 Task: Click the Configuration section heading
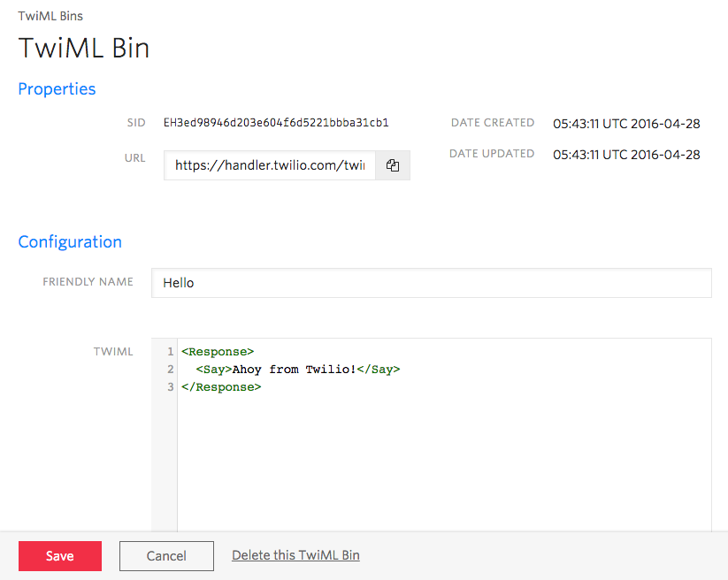click(x=70, y=241)
